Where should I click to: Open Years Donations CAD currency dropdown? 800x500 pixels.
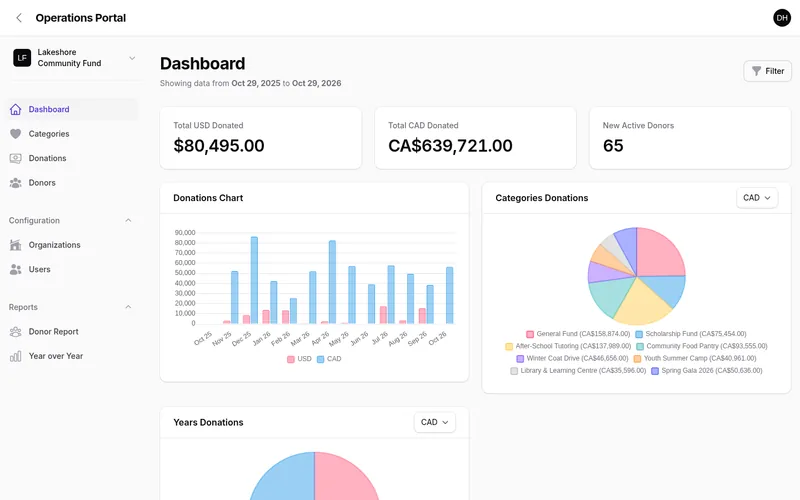434,422
